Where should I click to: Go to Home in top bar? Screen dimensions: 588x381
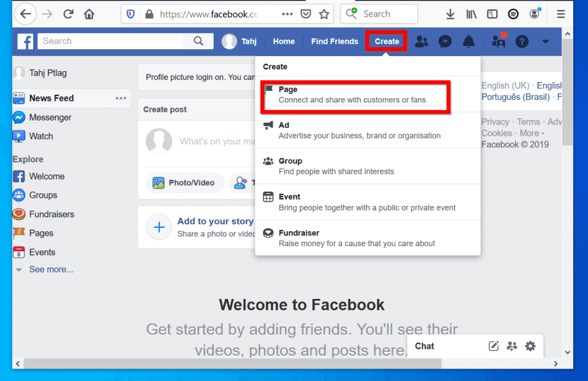(284, 41)
